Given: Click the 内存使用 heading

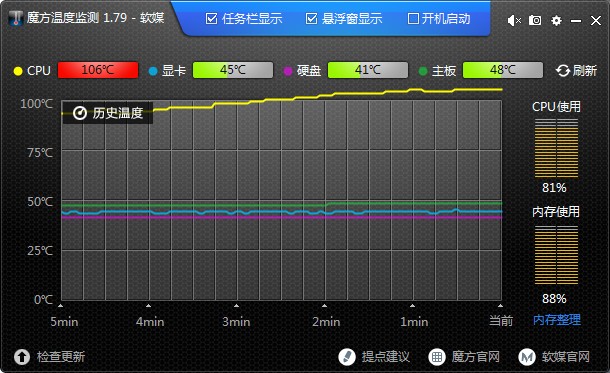Looking at the screenshot, I should 556,212.
